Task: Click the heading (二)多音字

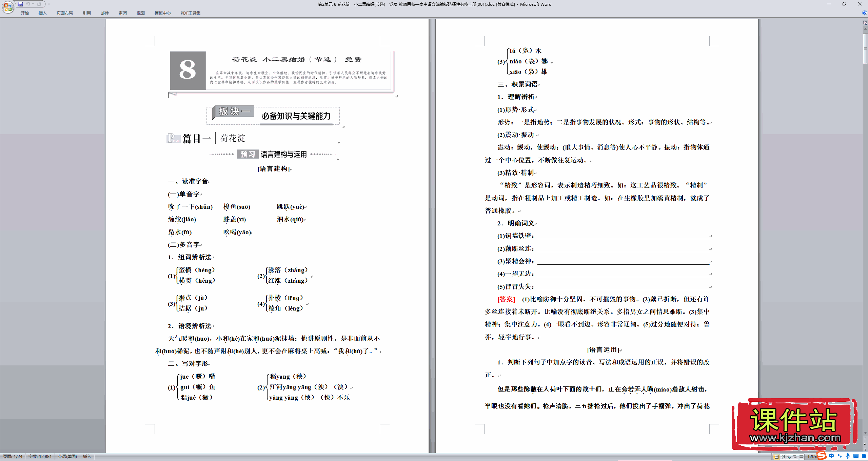Action: pyautogui.click(x=184, y=245)
